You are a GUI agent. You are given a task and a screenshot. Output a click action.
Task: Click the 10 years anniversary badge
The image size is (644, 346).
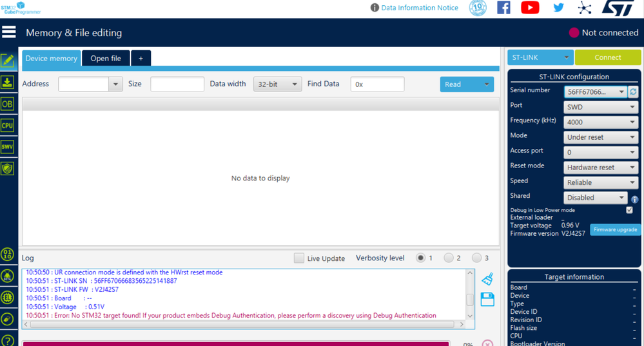point(478,8)
